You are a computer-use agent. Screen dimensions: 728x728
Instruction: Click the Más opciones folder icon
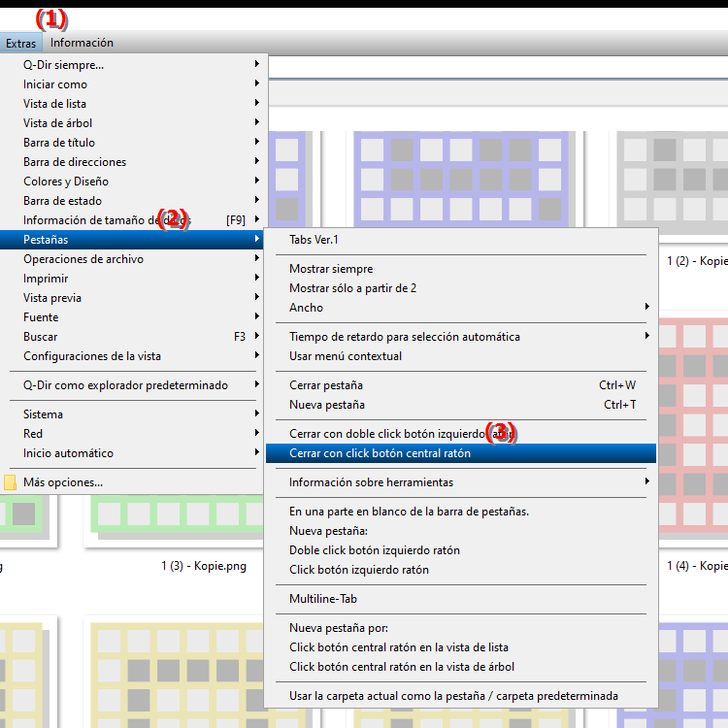coord(11,482)
